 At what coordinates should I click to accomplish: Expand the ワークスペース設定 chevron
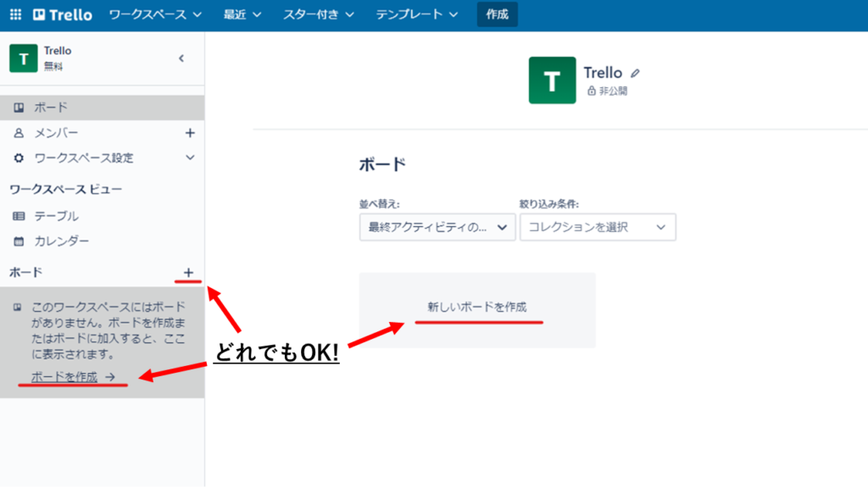[190, 158]
